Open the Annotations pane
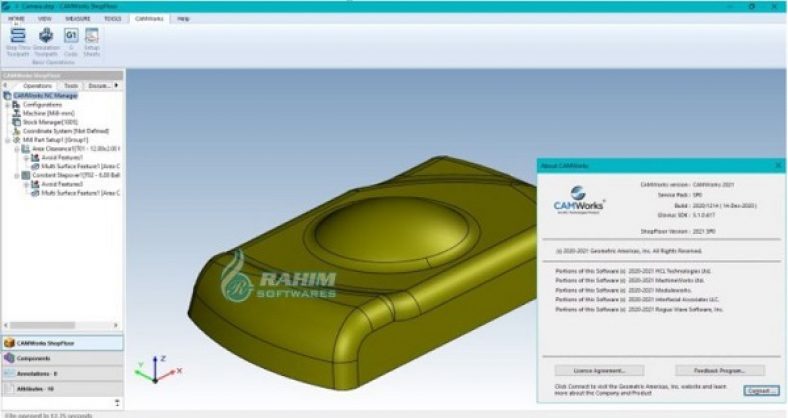Screen dimensions: 788x418 tap(62, 374)
